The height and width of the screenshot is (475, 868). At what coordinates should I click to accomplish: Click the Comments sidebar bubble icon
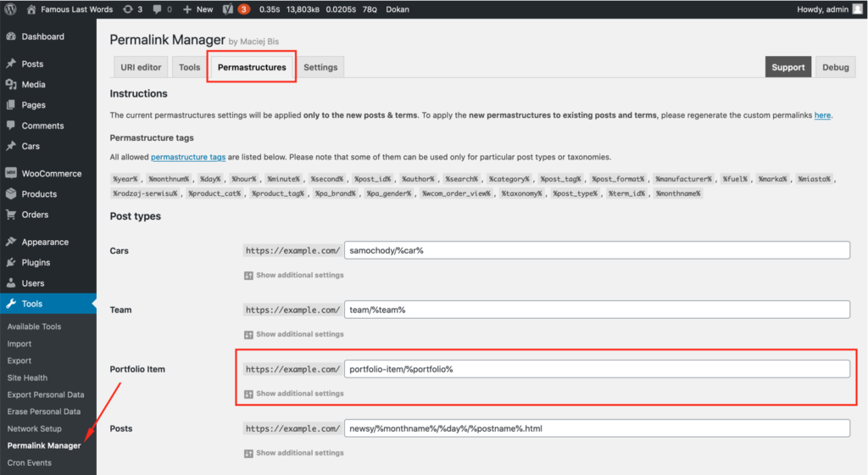coord(10,126)
